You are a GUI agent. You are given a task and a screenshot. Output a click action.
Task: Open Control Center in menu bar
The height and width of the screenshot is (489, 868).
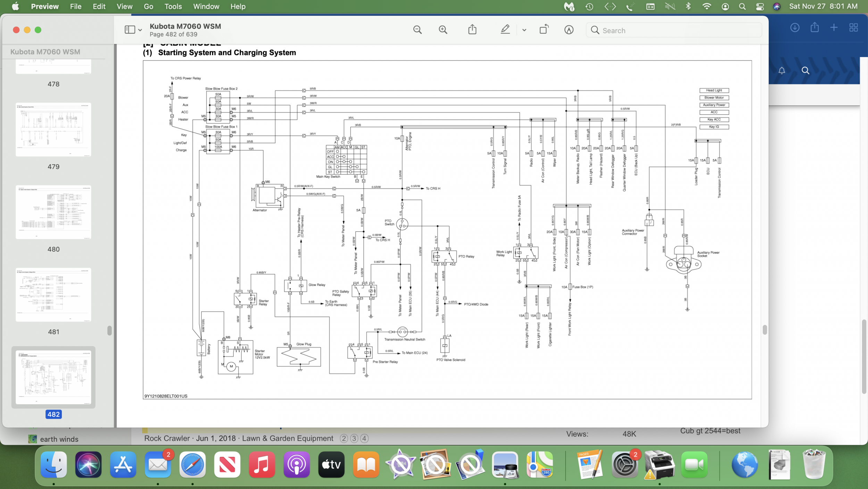tap(760, 6)
